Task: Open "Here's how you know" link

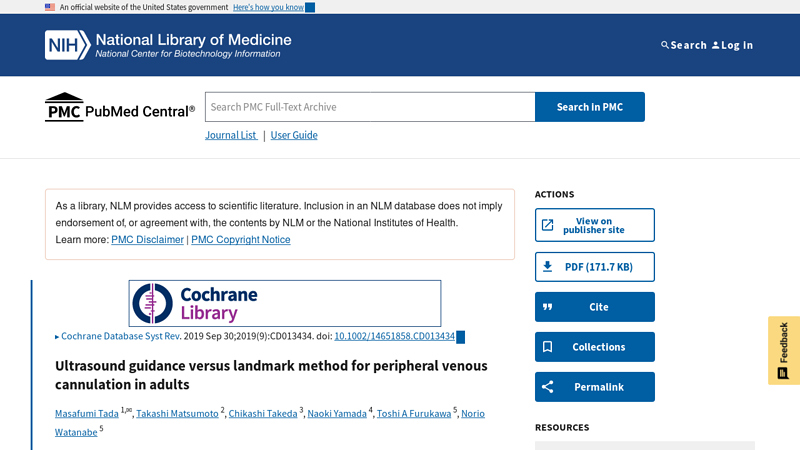Action: pyautogui.click(x=268, y=7)
